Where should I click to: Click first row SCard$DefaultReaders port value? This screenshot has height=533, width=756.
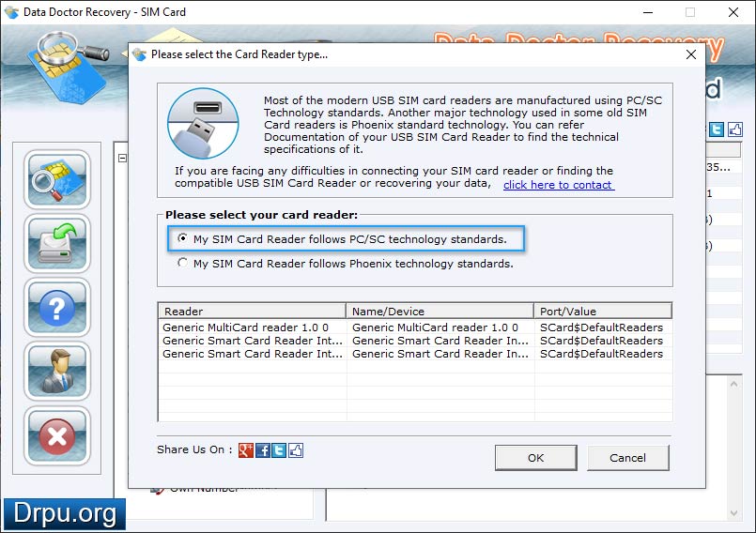click(601, 327)
